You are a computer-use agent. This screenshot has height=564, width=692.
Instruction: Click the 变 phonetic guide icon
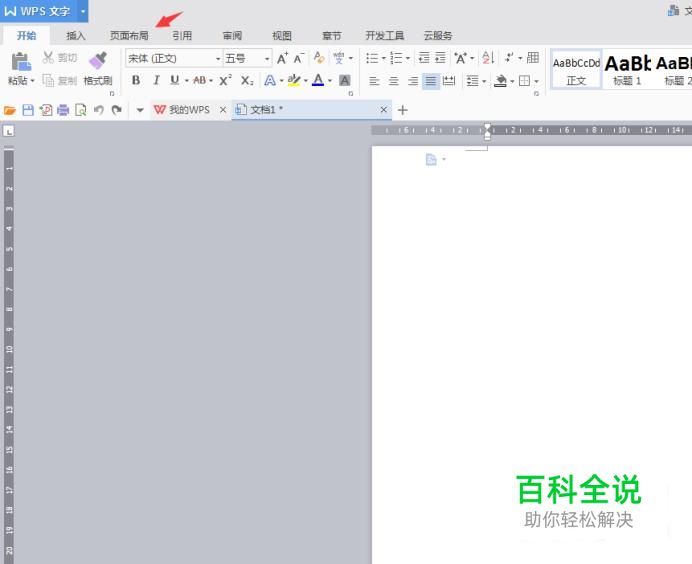(x=338, y=58)
